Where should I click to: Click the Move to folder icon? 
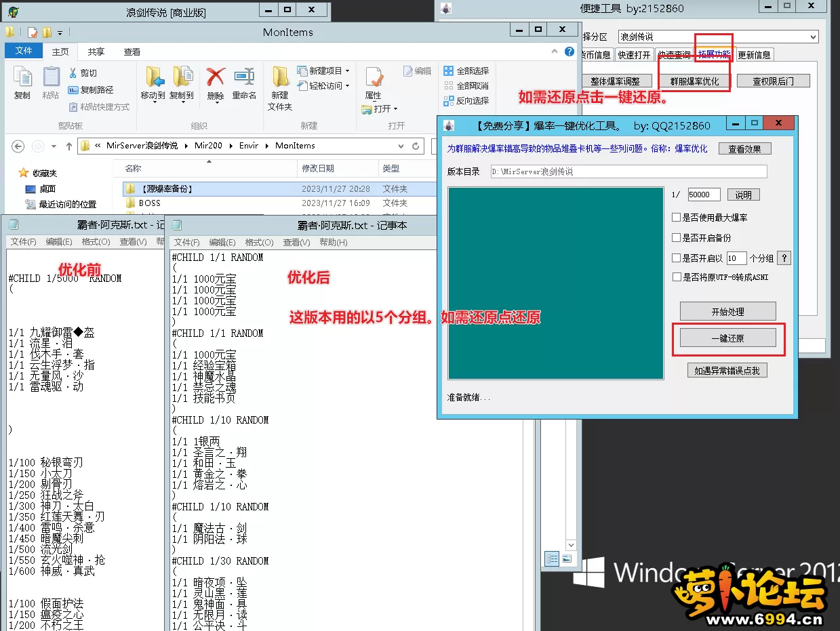pos(153,77)
